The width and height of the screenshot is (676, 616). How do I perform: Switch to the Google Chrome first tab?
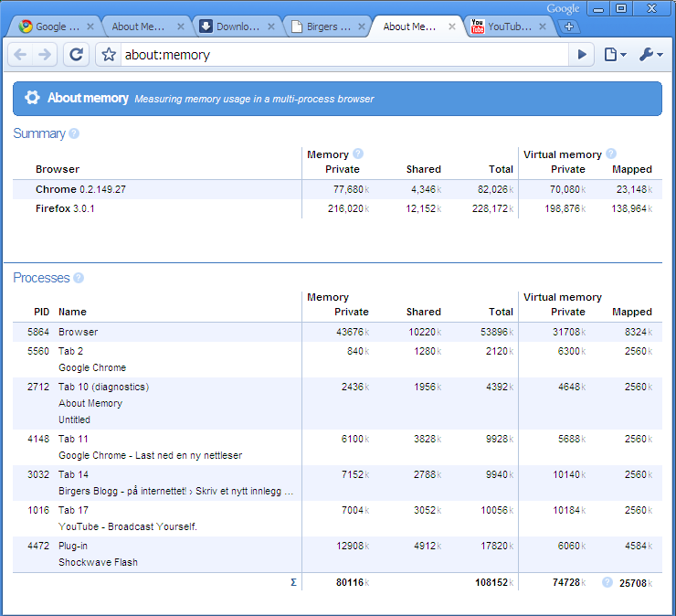[53, 27]
